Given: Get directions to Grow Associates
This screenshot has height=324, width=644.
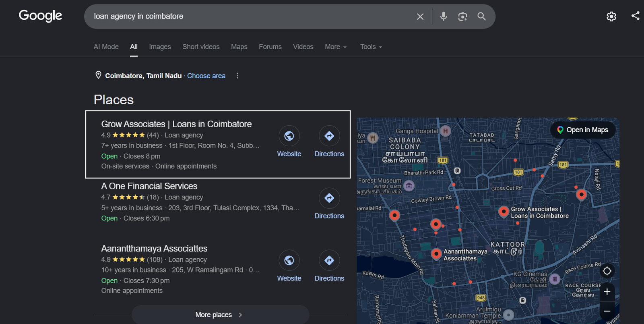Looking at the screenshot, I should [x=329, y=136].
